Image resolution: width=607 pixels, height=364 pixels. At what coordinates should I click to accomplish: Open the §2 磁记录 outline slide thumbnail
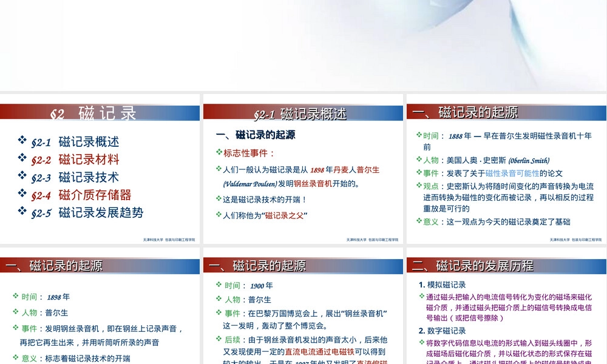(100, 169)
